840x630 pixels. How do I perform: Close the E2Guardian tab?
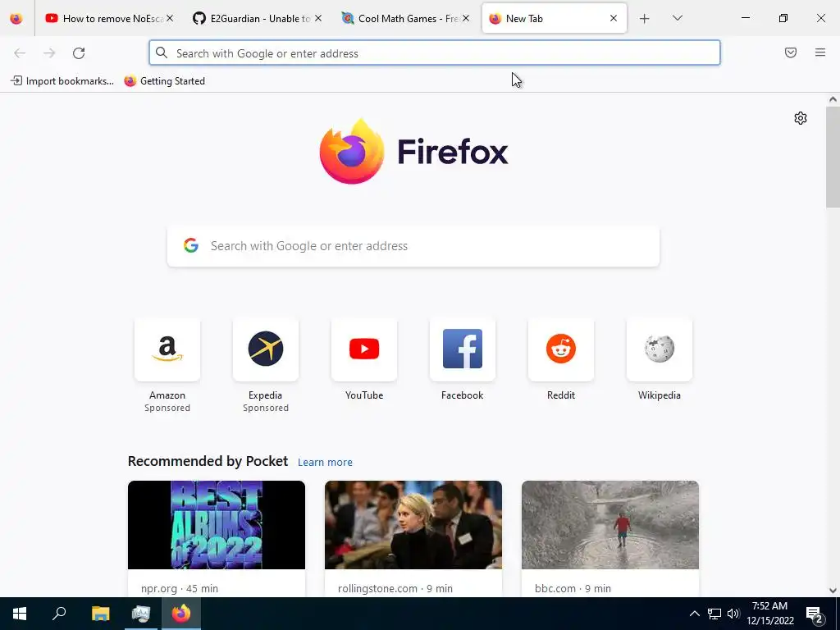[318, 18]
